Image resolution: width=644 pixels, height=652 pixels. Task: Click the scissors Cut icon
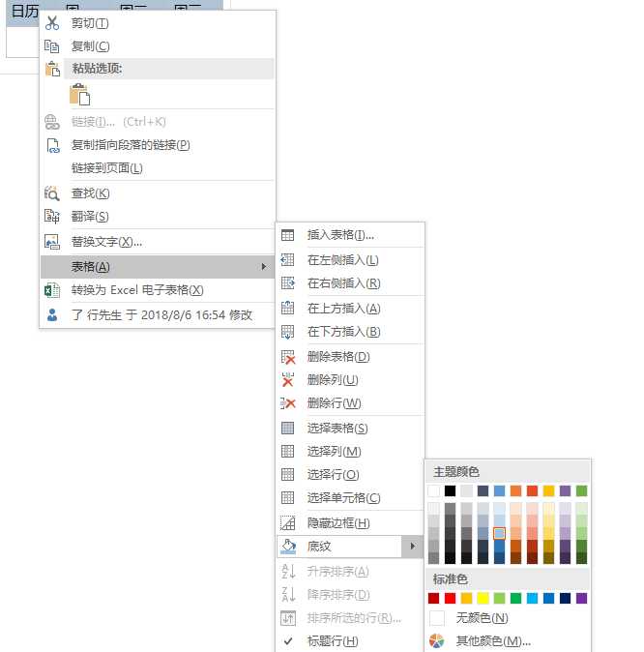(x=52, y=23)
